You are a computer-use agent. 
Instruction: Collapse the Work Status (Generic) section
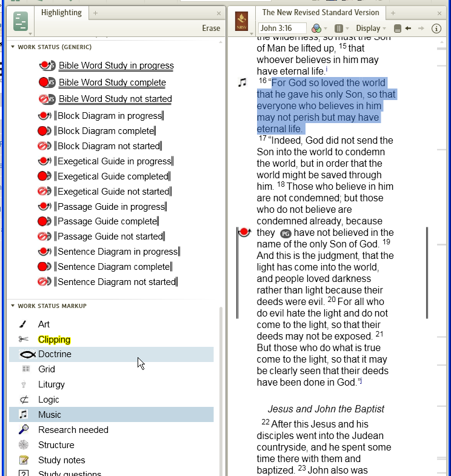coord(13,47)
